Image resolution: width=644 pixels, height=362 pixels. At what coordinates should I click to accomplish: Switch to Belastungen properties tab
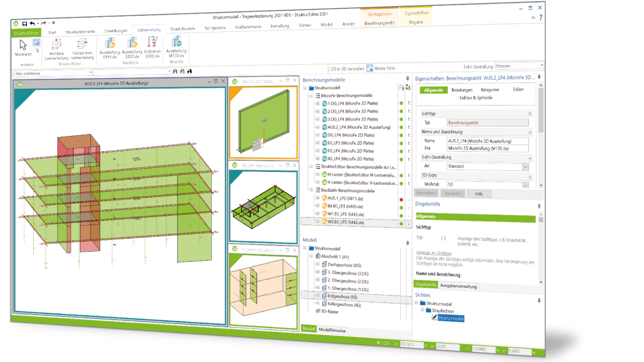(x=462, y=90)
